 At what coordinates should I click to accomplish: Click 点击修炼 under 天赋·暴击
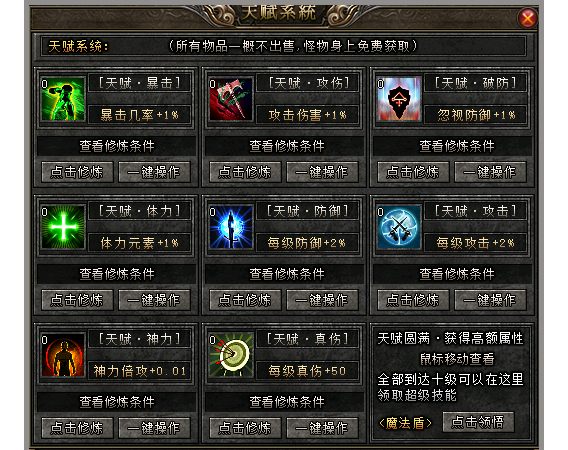[77, 172]
